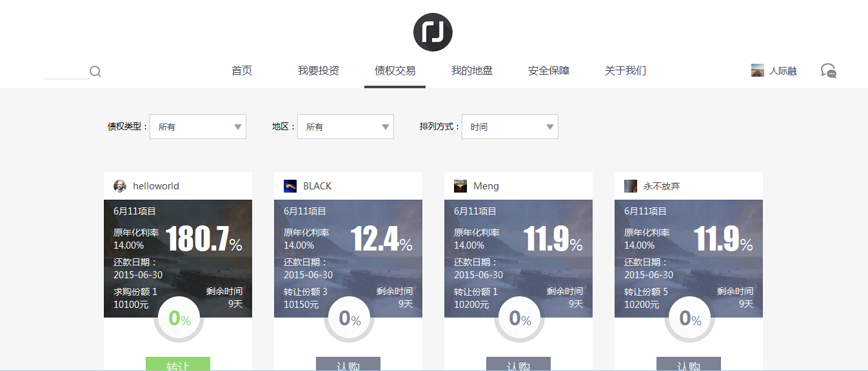Click 6月11项目 title on 永不放弃 card
This screenshot has height=371, width=868.
[646, 211]
